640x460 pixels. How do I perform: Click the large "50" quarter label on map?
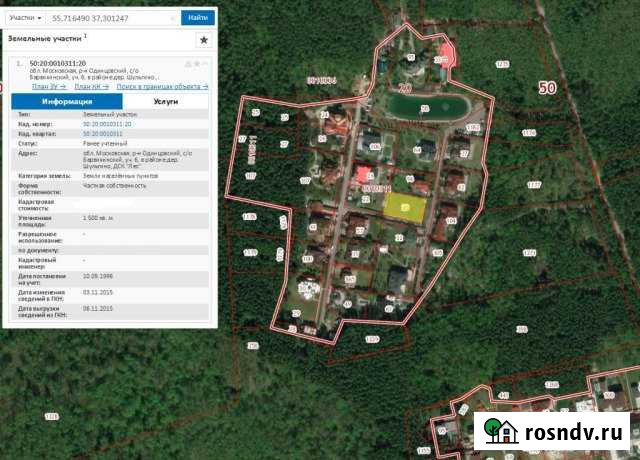[546, 88]
